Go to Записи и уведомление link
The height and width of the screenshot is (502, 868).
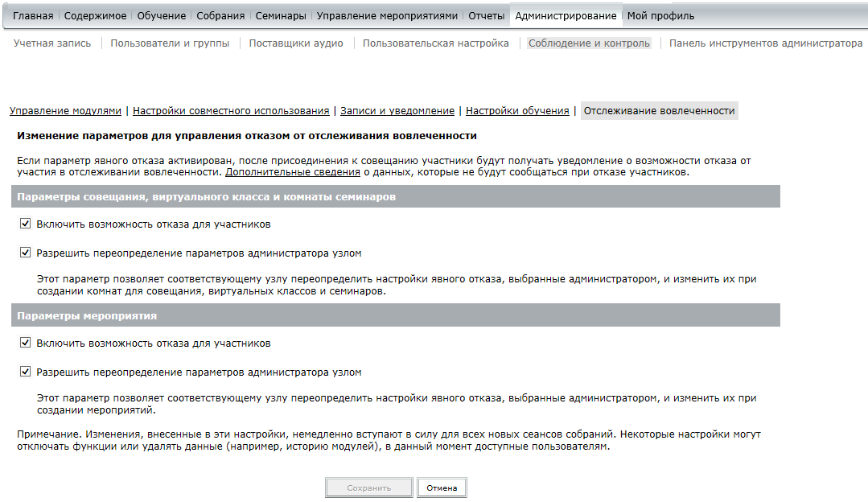[397, 111]
